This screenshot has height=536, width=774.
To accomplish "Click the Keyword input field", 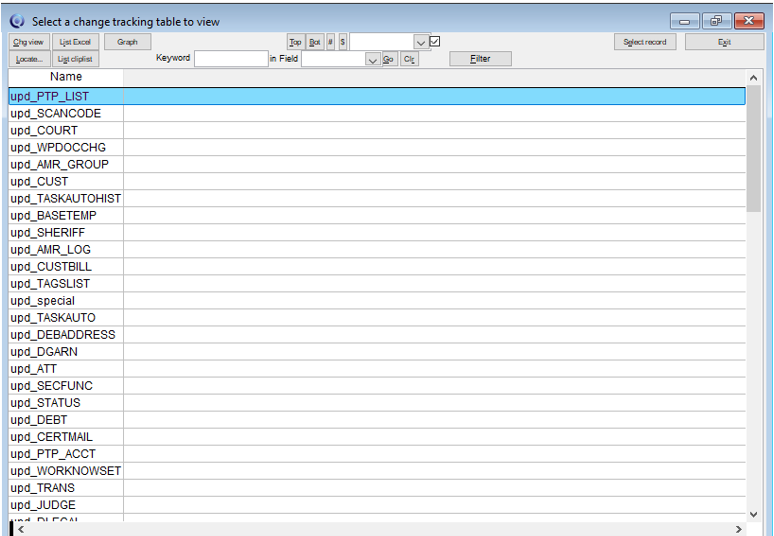I will pyautogui.click(x=231, y=59).
